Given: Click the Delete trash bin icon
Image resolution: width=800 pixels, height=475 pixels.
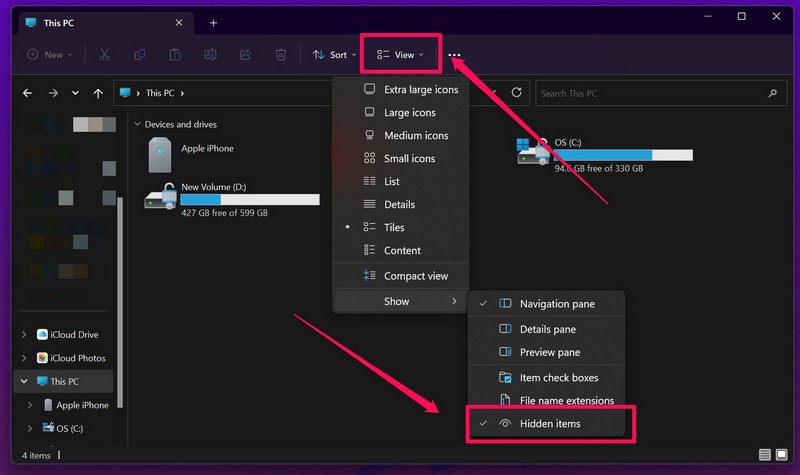Looking at the screenshot, I should click(x=281, y=55).
